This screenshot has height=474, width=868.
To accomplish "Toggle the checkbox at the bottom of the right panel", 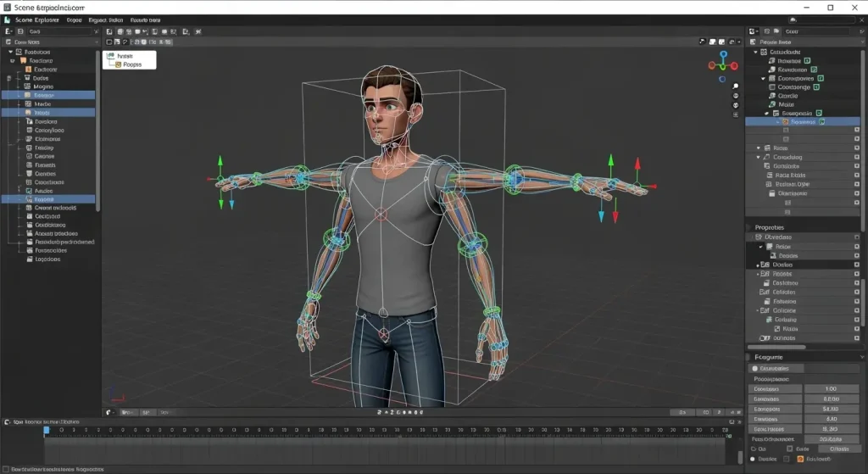I will (x=787, y=459).
